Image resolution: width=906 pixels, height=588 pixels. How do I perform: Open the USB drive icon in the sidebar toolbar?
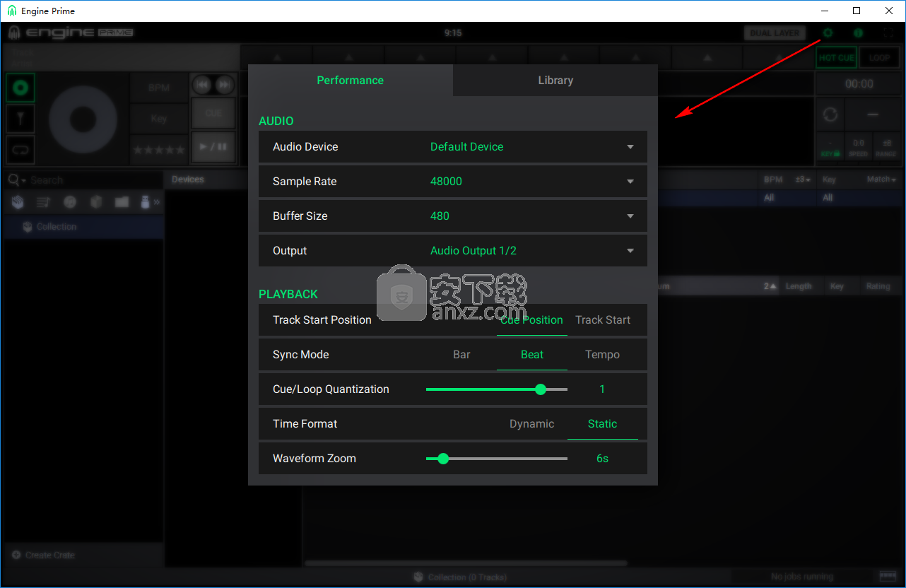[145, 202]
